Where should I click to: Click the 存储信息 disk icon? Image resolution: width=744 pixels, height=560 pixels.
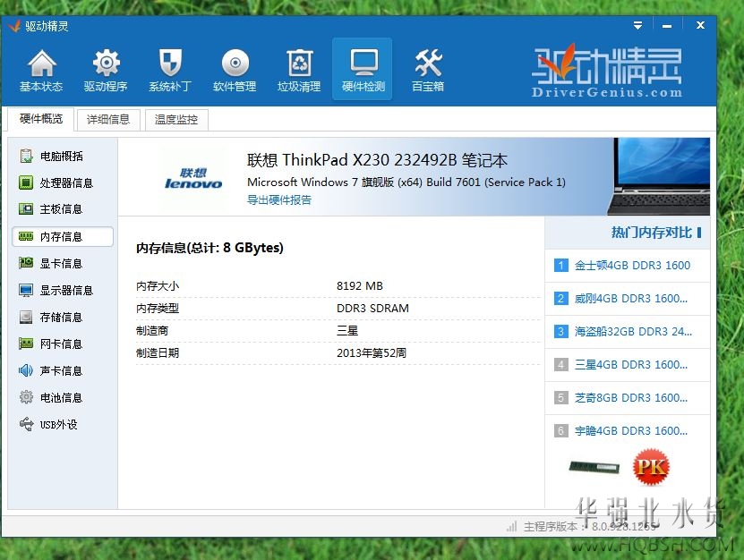tap(26, 317)
